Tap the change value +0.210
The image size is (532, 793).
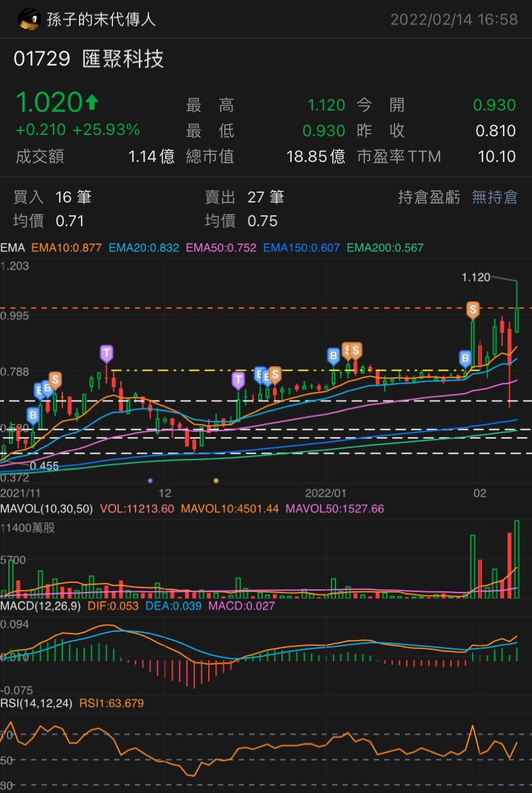click(x=40, y=130)
